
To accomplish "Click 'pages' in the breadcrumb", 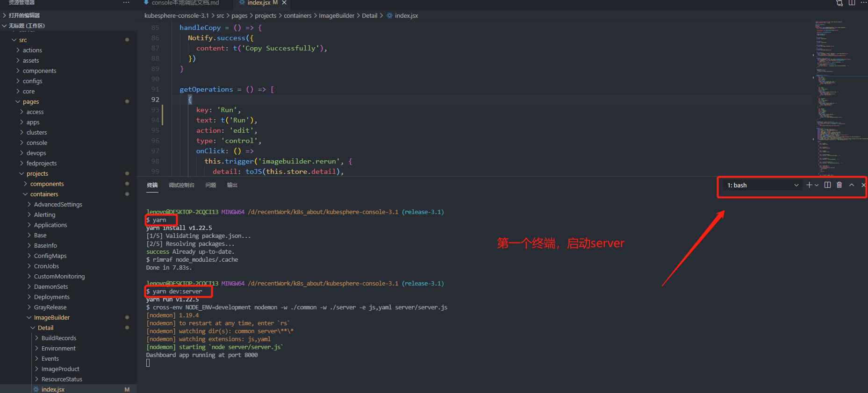I will 239,15.
